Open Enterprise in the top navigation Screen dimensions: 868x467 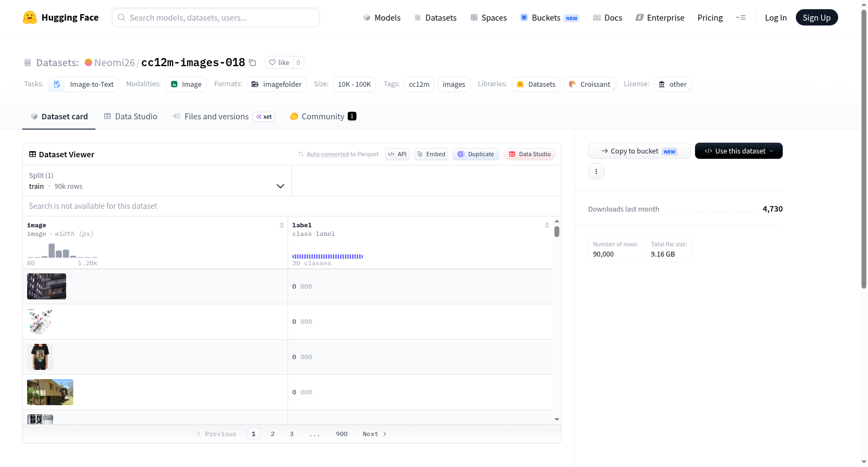click(660, 17)
